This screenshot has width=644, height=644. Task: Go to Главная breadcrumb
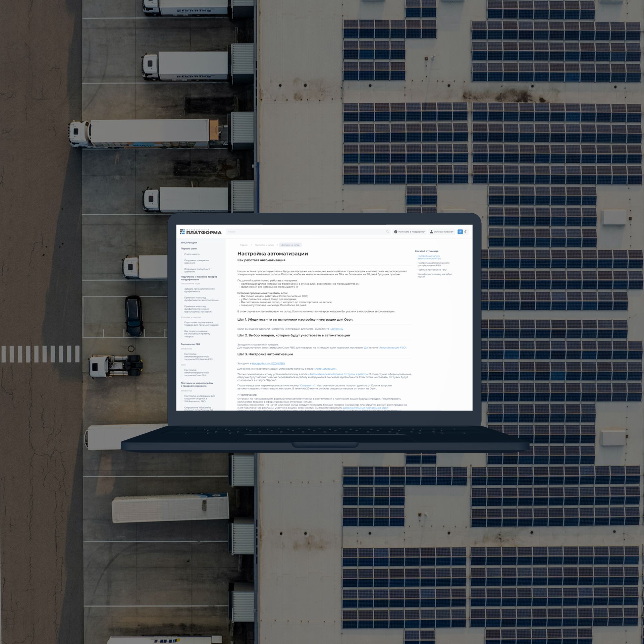tap(244, 245)
